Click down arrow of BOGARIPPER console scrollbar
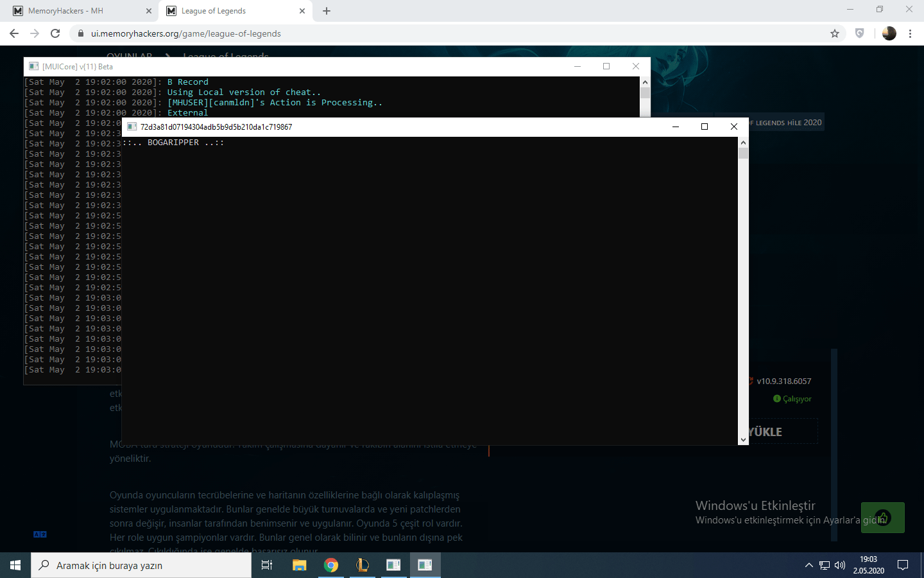 tap(743, 440)
